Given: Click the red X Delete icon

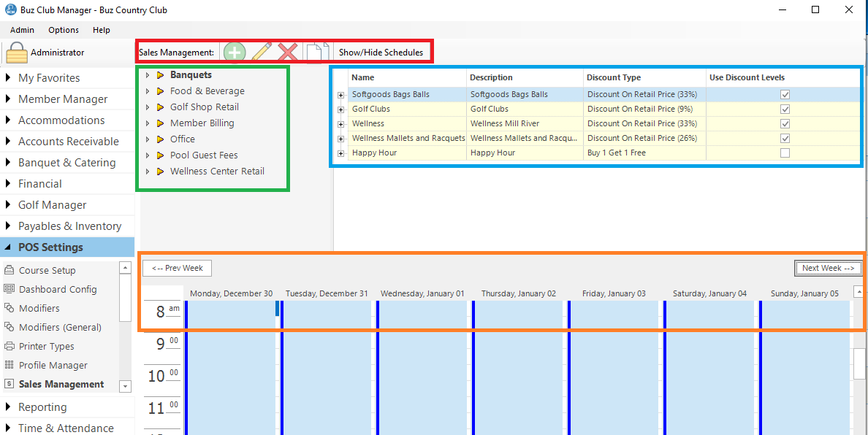Looking at the screenshot, I should click(x=288, y=53).
